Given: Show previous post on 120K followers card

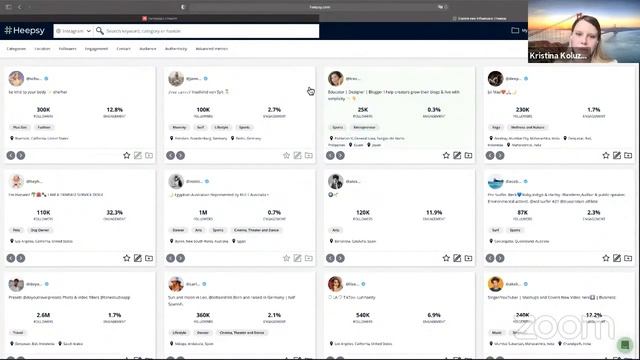Looking at the screenshot, I should (330, 258).
